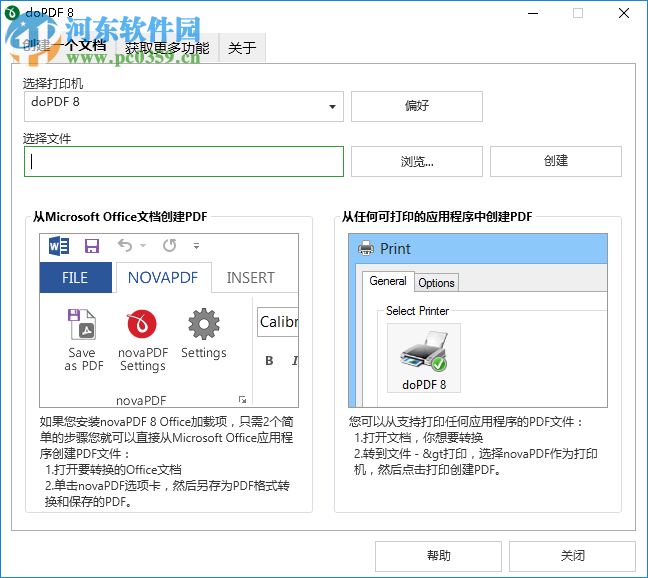Open the 选择打印机 doPDF 8 dropdown
648x578 pixels.
click(x=183, y=107)
